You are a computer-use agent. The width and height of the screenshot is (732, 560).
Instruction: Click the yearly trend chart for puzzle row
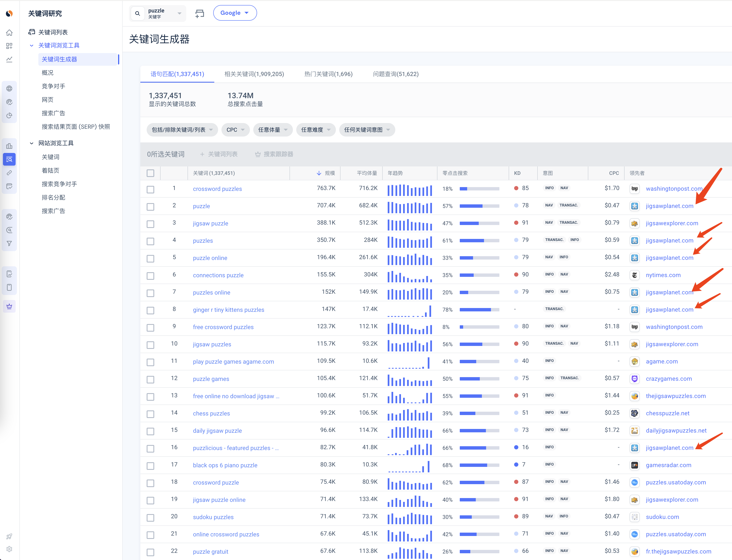(410, 207)
